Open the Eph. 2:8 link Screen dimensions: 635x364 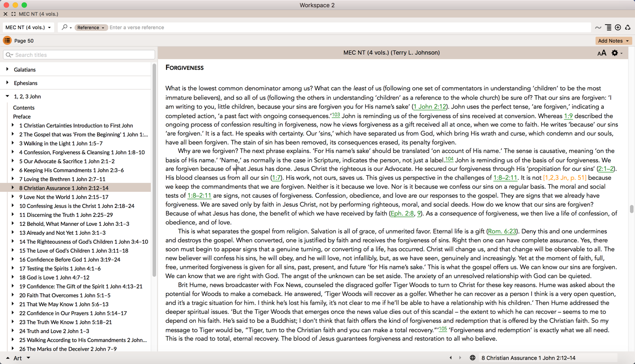[402, 213]
